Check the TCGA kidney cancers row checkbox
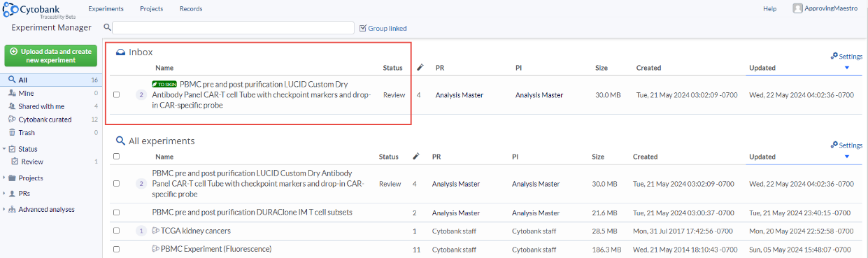The height and width of the screenshot is (258, 868). coord(117,231)
